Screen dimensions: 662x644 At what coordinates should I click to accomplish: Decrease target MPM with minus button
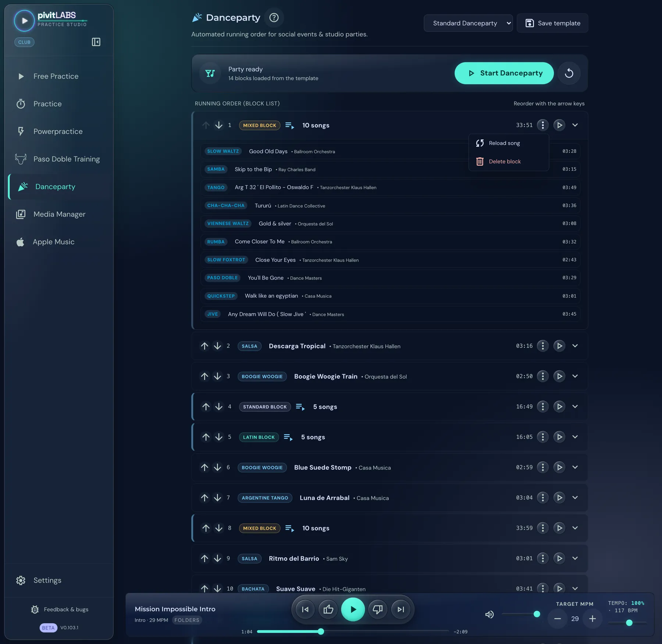tap(558, 619)
